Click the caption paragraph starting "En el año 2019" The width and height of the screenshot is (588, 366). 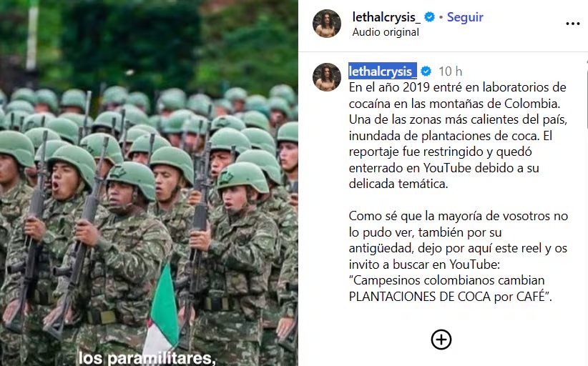(x=458, y=136)
